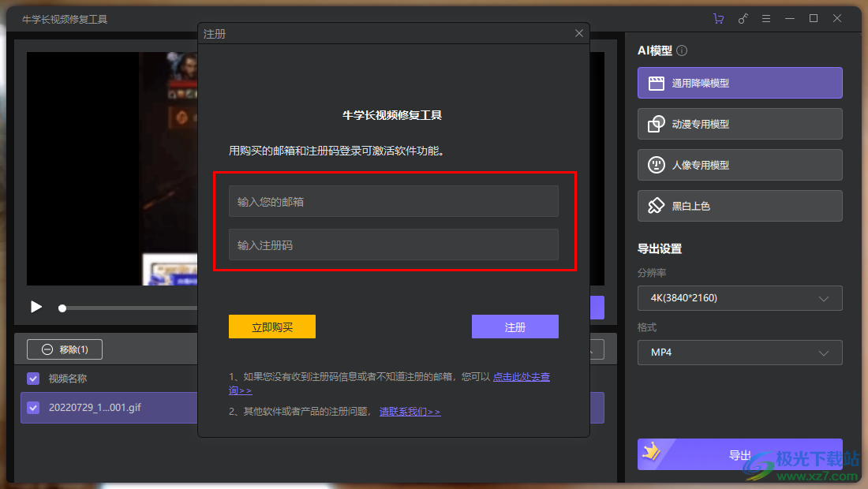
Task: Select the 黑白上色 model
Action: click(739, 206)
